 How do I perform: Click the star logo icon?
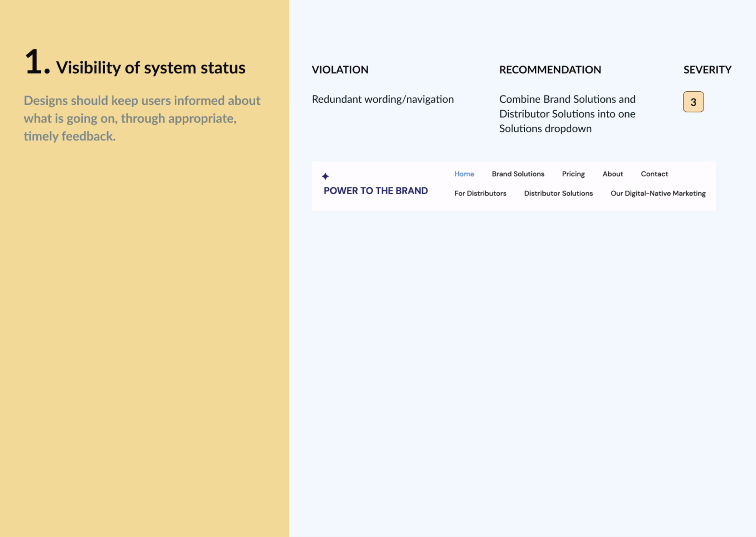325,176
